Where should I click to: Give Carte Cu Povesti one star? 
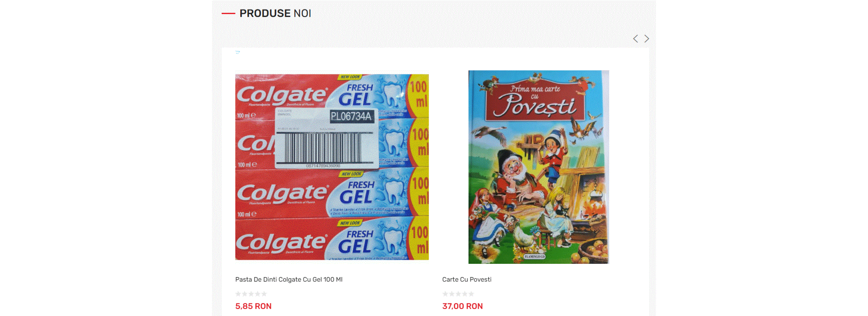point(445,294)
